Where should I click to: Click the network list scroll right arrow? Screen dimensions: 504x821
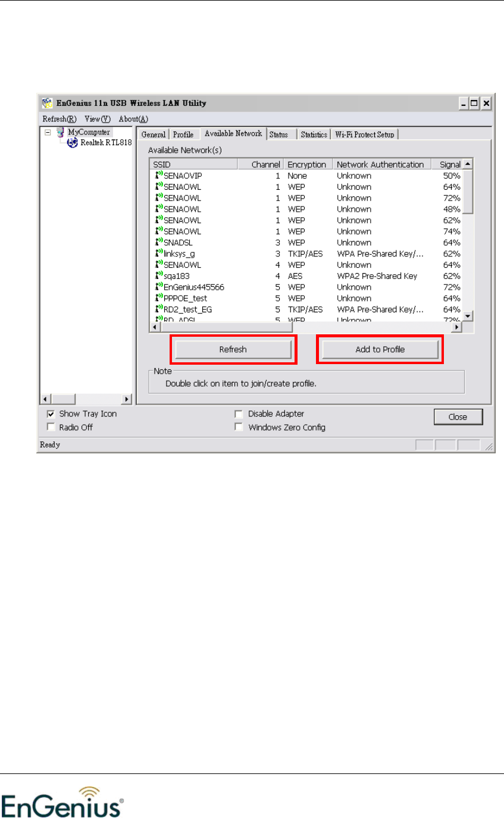pos(458,327)
